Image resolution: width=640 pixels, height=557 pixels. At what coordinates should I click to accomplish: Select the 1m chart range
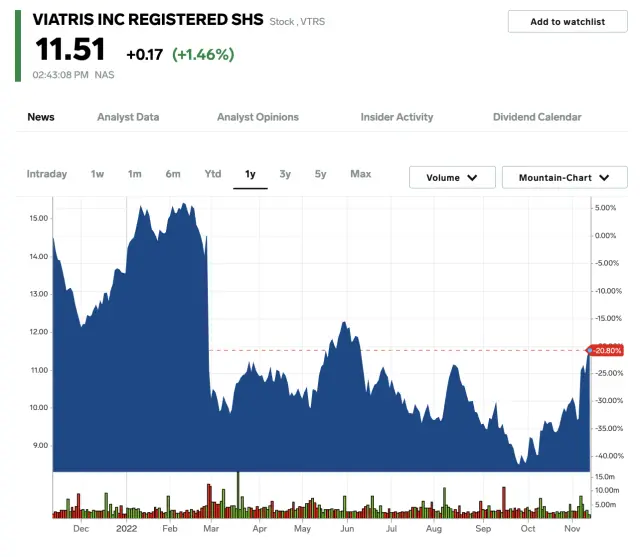coord(134,174)
